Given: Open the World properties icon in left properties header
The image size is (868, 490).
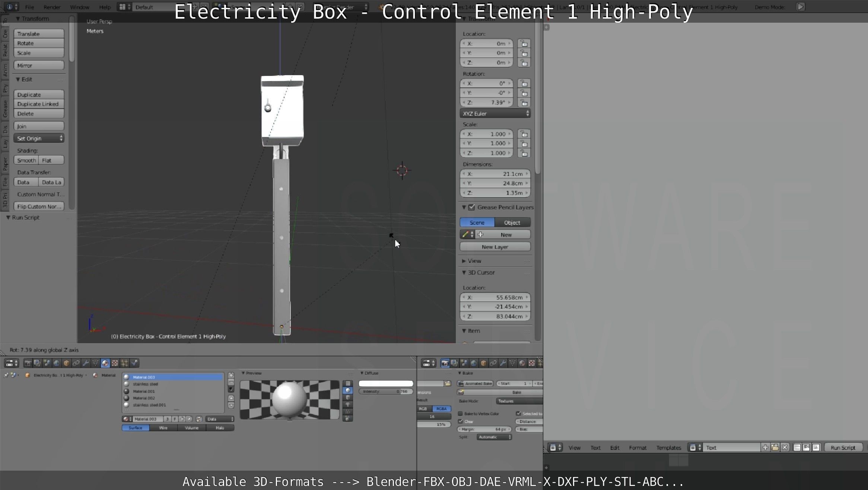Looking at the screenshot, I should [57, 363].
